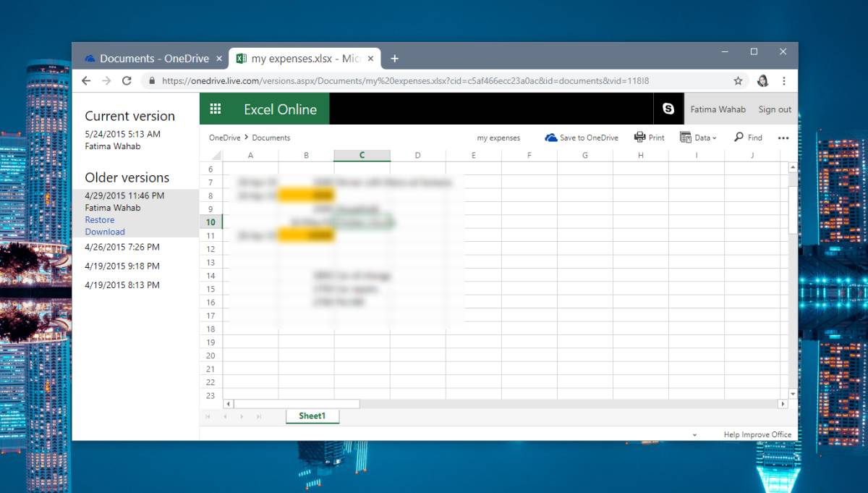Select column F header
The width and height of the screenshot is (868, 493).
[x=529, y=155]
